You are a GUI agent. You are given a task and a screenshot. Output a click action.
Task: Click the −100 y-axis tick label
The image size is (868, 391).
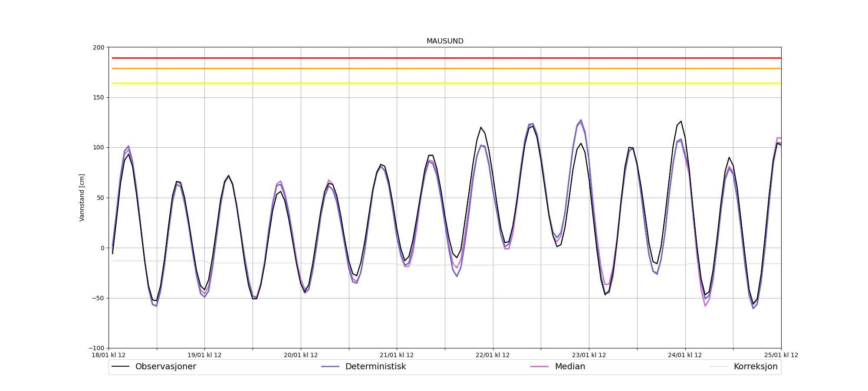[96, 348]
